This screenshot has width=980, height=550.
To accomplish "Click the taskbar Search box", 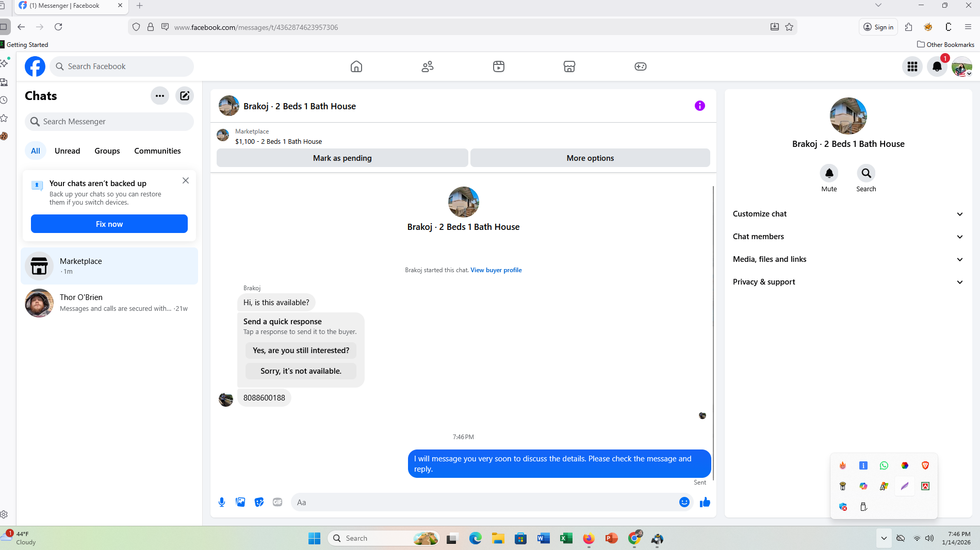I will [x=384, y=538].
